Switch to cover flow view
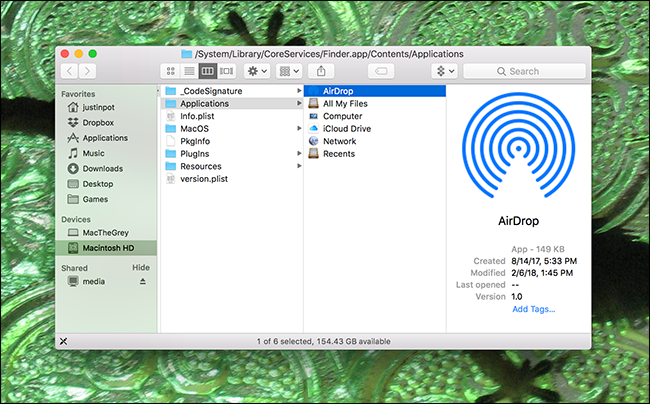Image resolution: width=650 pixels, height=404 pixels. pos(227,71)
